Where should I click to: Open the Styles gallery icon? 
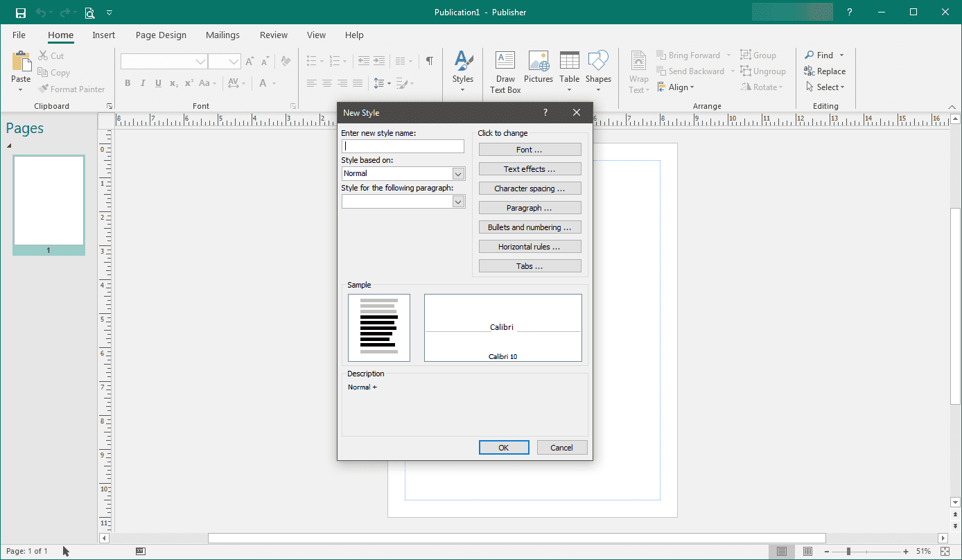point(463,62)
